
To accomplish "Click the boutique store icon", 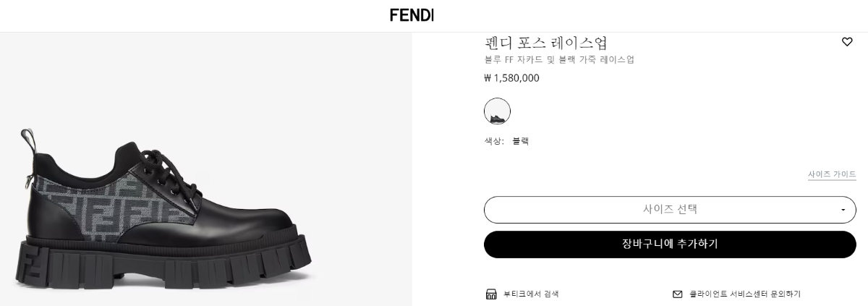I will pyautogui.click(x=491, y=294).
